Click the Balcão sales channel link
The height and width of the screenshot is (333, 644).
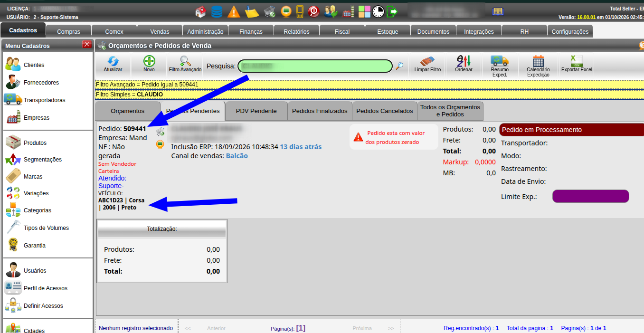click(x=237, y=156)
